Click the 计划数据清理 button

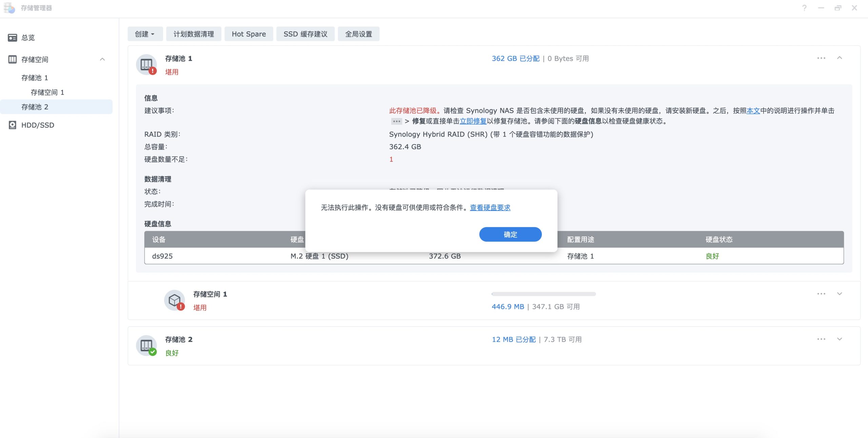click(x=194, y=34)
